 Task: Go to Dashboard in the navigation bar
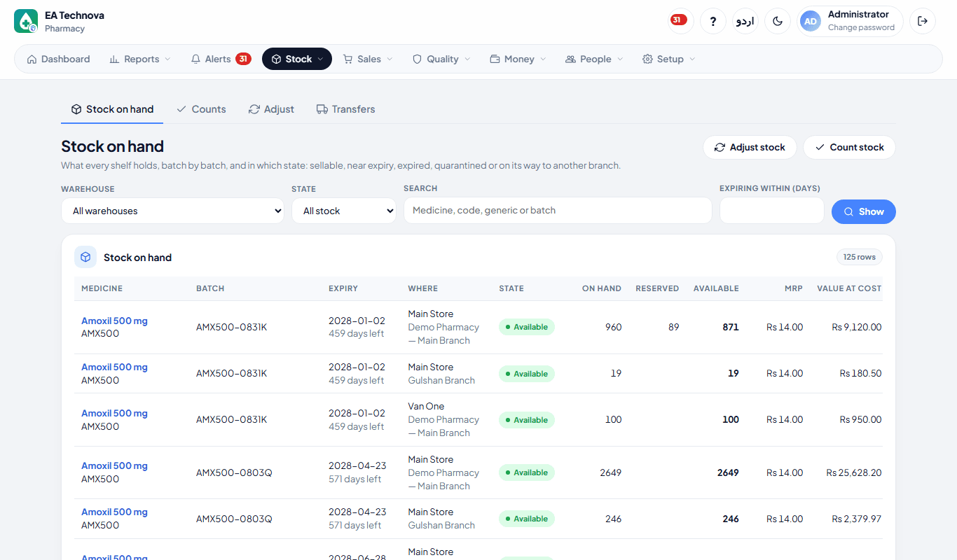pos(59,59)
